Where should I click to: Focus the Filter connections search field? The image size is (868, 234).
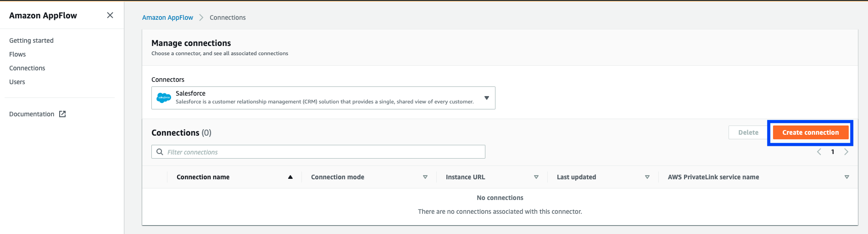coord(318,152)
